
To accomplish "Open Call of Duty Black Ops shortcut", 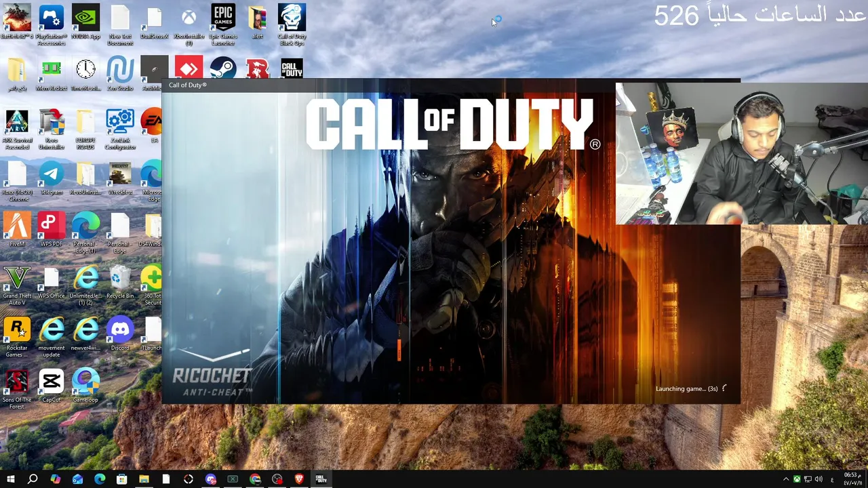I will pyautogui.click(x=292, y=25).
